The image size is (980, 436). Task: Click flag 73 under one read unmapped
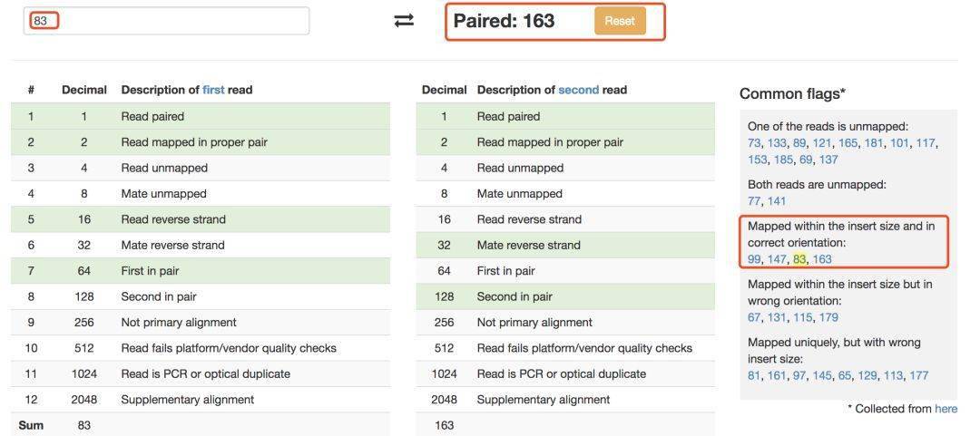pyautogui.click(x=754, y=143)
